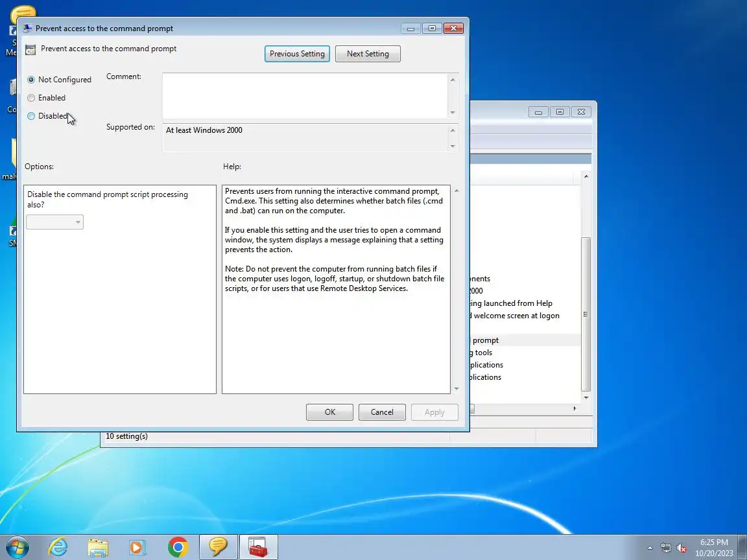This screenshot has width=747, height=560.
Task: Click inside the Comment text box
Action: tap(305, 96)
